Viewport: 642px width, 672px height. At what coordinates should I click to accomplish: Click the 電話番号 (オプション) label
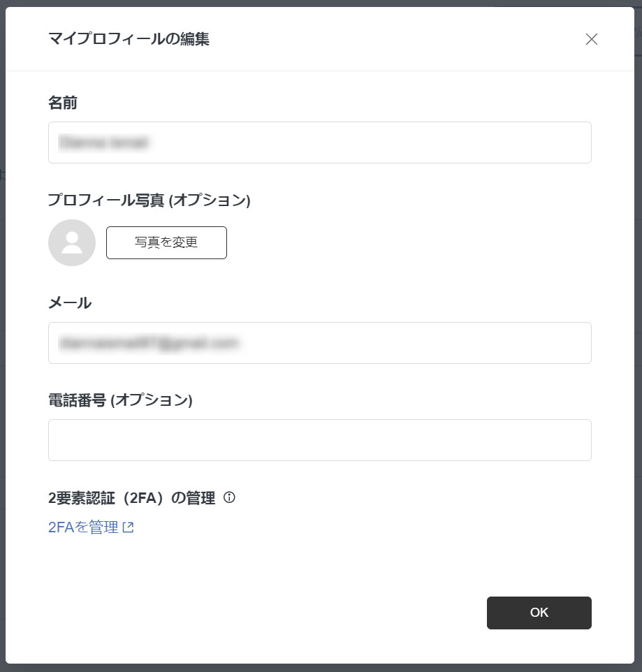pyautogui.click(x=120, y=400)
